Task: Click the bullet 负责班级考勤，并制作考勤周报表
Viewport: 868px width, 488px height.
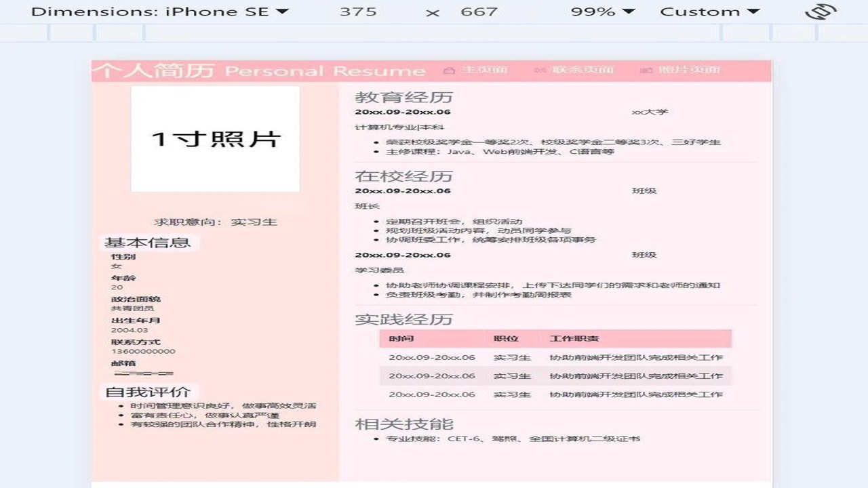Action: (479, 295)
